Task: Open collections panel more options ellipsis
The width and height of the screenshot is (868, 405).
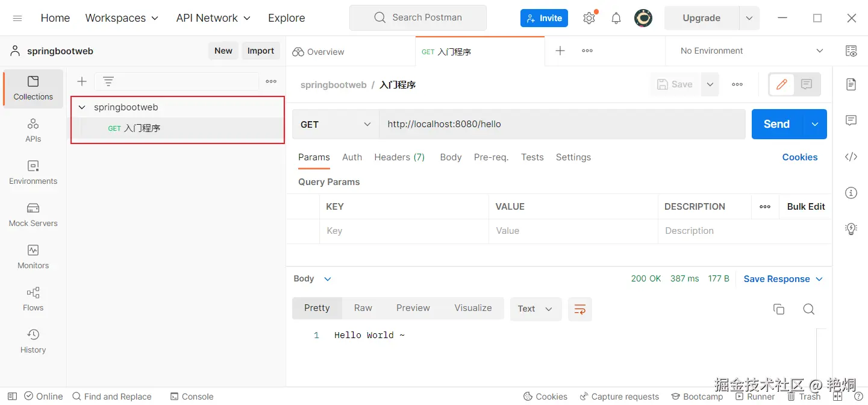Action: [x=271, y=81]
